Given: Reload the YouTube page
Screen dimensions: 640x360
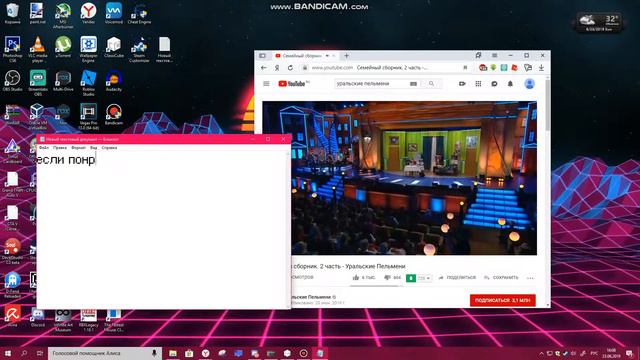Looking at the screenshot, I should (290, 68).
